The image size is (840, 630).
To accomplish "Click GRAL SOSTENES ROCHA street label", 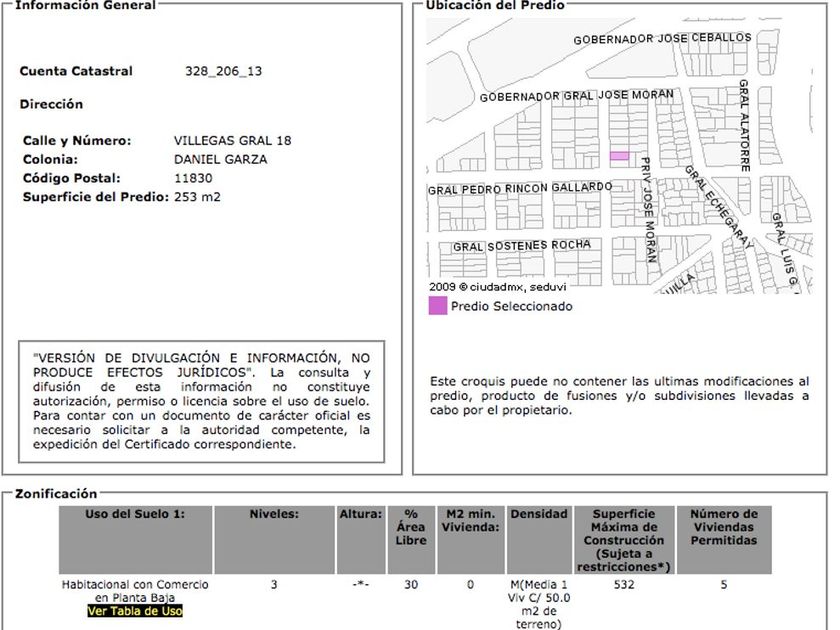I will 522,246.
